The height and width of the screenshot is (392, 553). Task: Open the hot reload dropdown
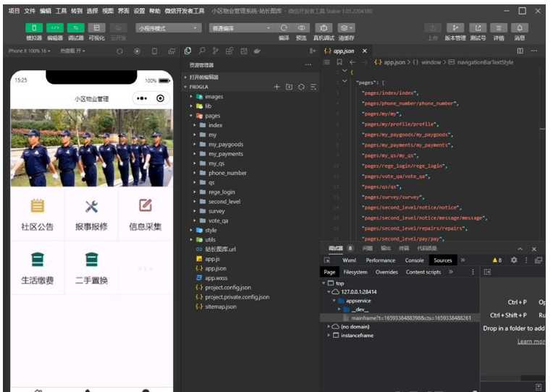point(72,51)
